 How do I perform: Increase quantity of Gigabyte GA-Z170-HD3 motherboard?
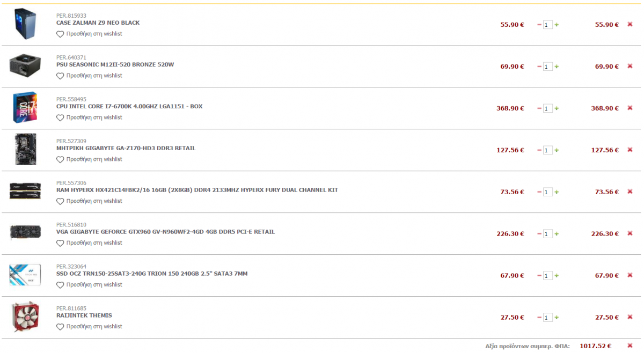[x=557, y=150]
